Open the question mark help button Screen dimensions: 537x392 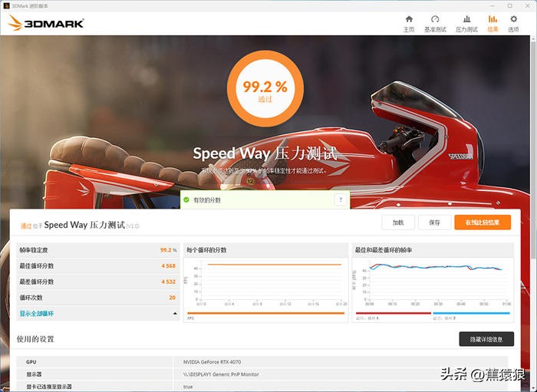pos(341,200)
